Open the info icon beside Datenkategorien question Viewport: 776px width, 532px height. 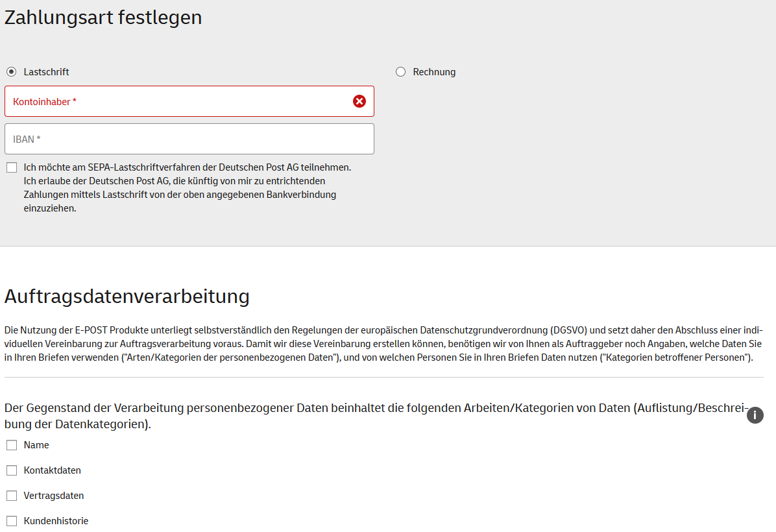755,415
